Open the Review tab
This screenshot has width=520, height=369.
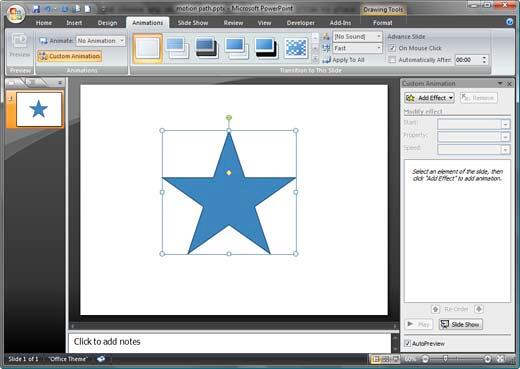point(233,23)
